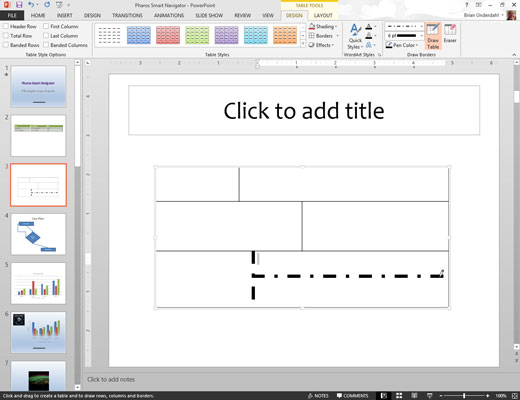Click the zoom out minus icon
The width and height of the screenshot is (520, 400).
441,396
